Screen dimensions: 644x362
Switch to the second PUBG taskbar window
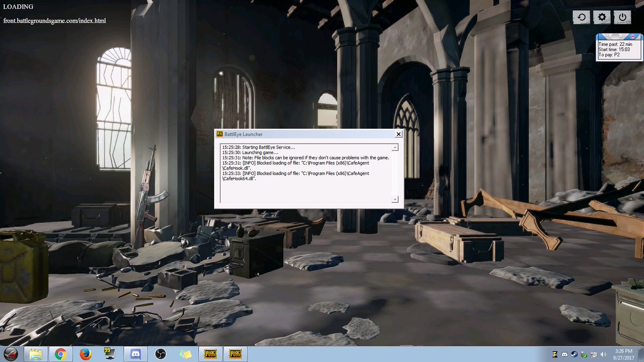[x=235, y=354]
